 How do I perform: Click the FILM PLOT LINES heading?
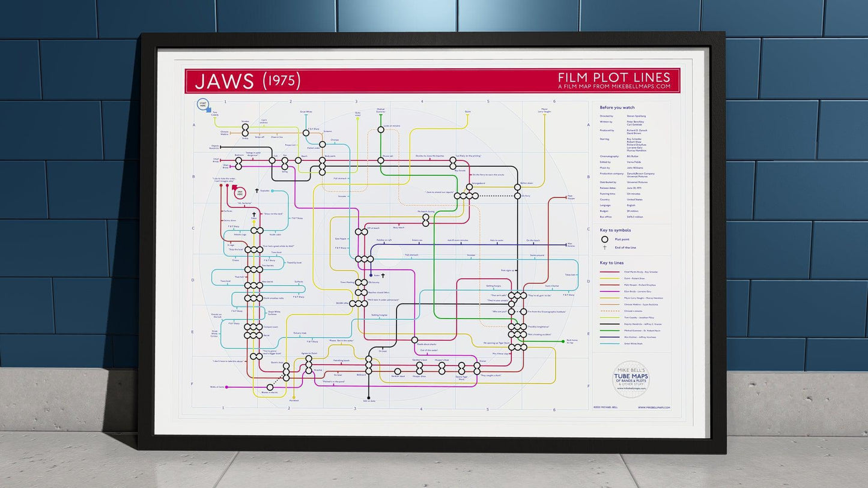click(x=614, y=77)
